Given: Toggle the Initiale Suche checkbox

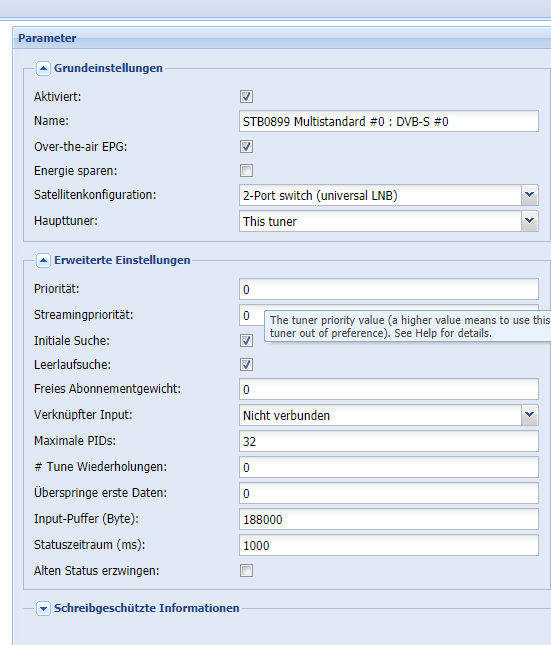Looking at the screenshot, I should [246, 341].
